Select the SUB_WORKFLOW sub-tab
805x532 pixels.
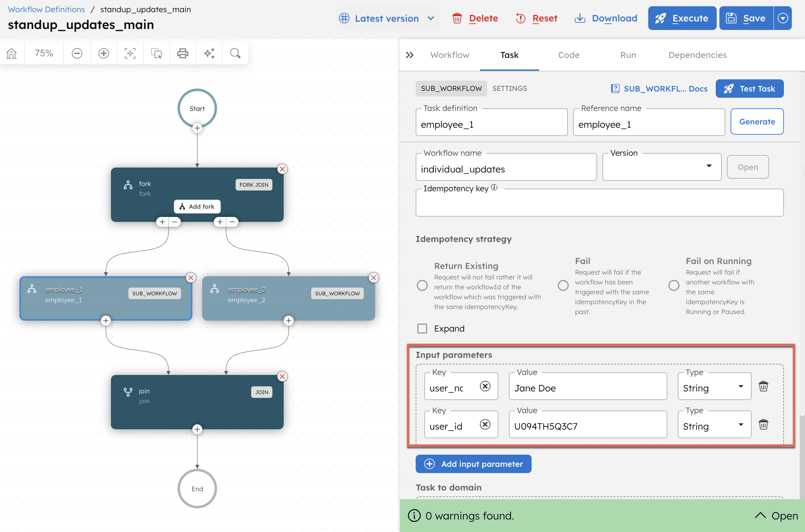coord(451,89)
